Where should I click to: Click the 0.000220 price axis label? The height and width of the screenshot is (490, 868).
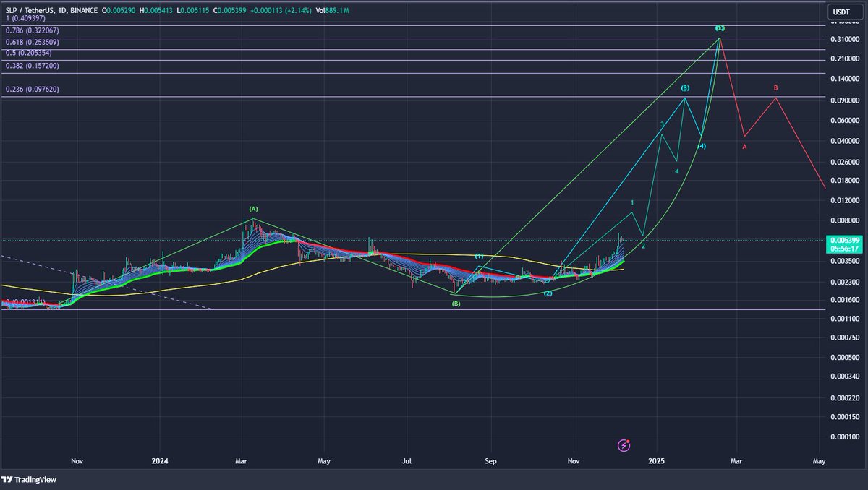click(844, 397)
